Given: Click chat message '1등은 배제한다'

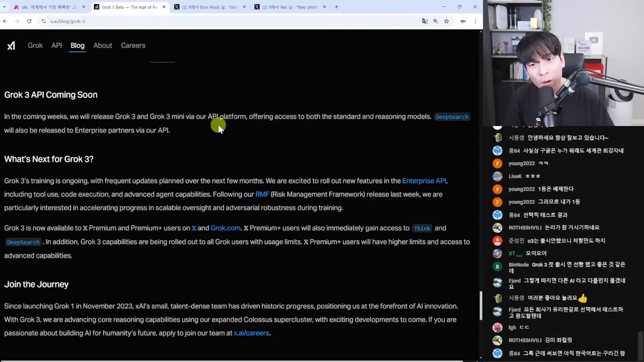Looking at the screenshot, I should [555, 189].
